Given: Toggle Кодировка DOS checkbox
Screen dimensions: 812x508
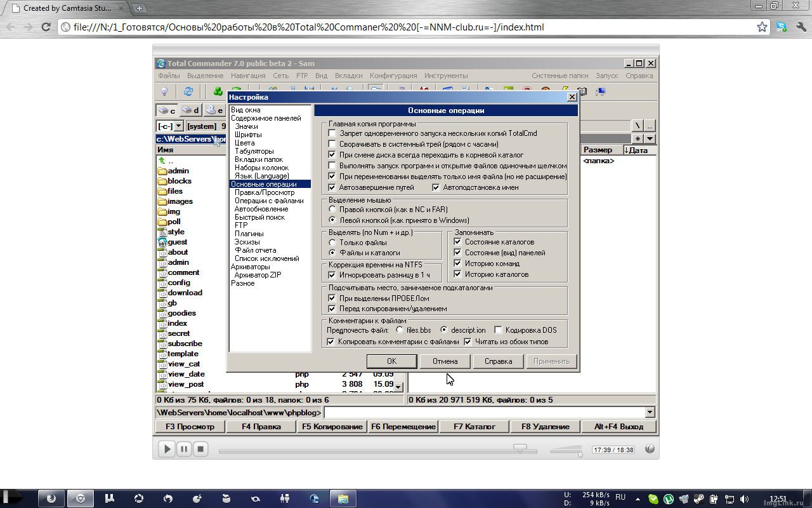Looking at the screenshot, I should click(498, 330).
